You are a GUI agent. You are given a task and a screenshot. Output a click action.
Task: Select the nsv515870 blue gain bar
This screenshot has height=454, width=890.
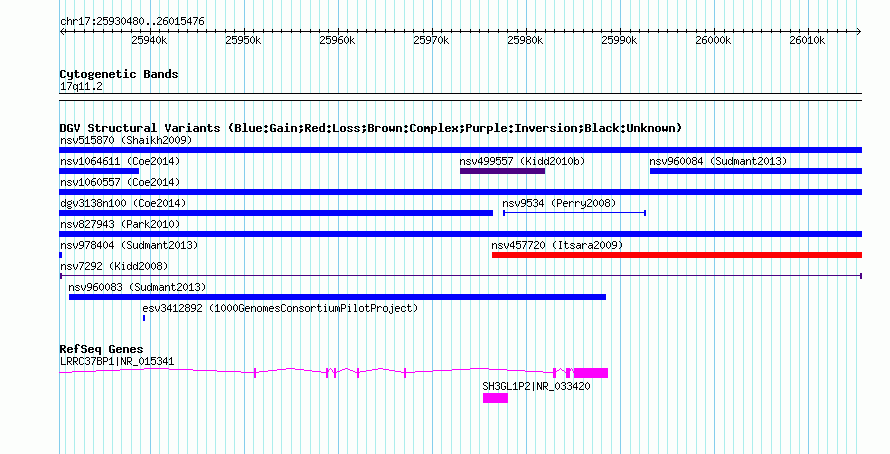[x=460, y=150]
